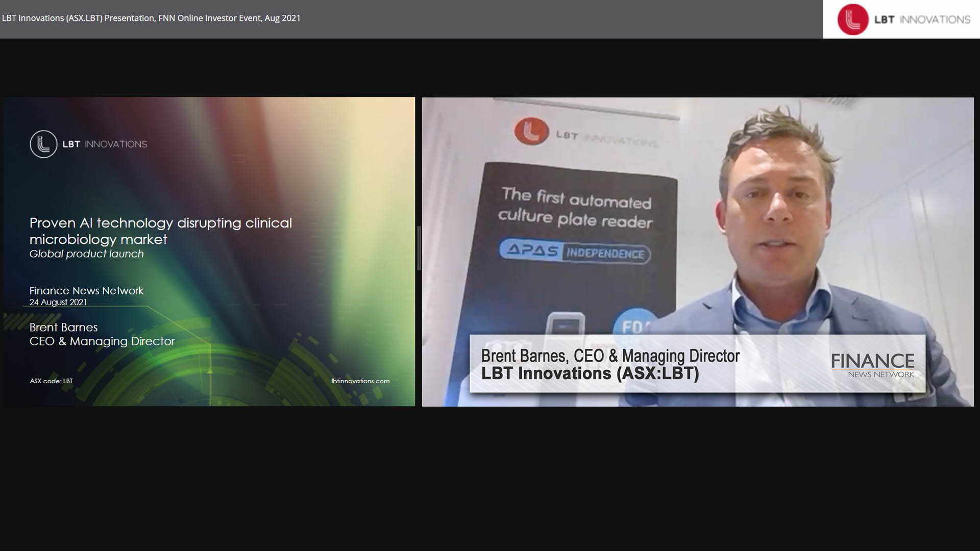Click CEO & Managing Director text on slide
This screenshot has width=980, height=551.
click(x=102, y=341)
